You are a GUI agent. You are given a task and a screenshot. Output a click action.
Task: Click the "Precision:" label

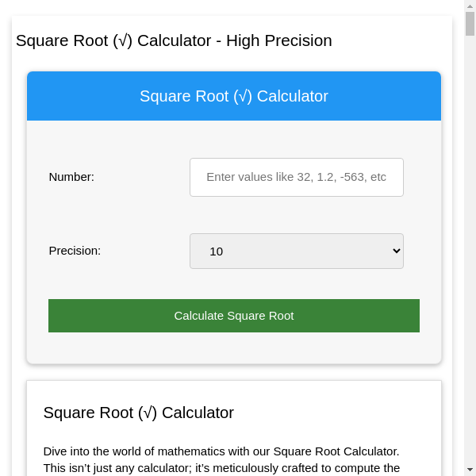tap(75, 251)
